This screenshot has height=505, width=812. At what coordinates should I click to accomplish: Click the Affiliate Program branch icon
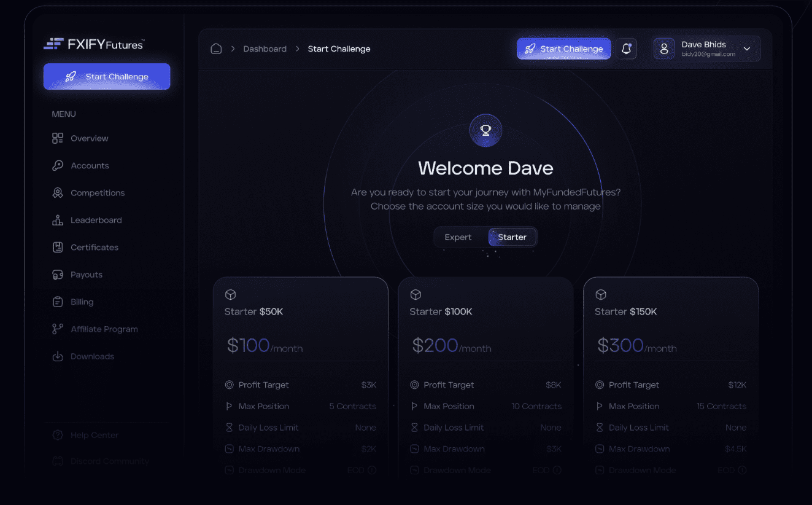pos(58,329)
